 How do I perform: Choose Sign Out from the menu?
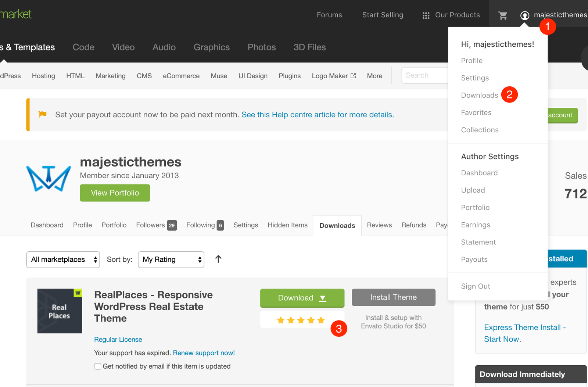coord(476,286)
